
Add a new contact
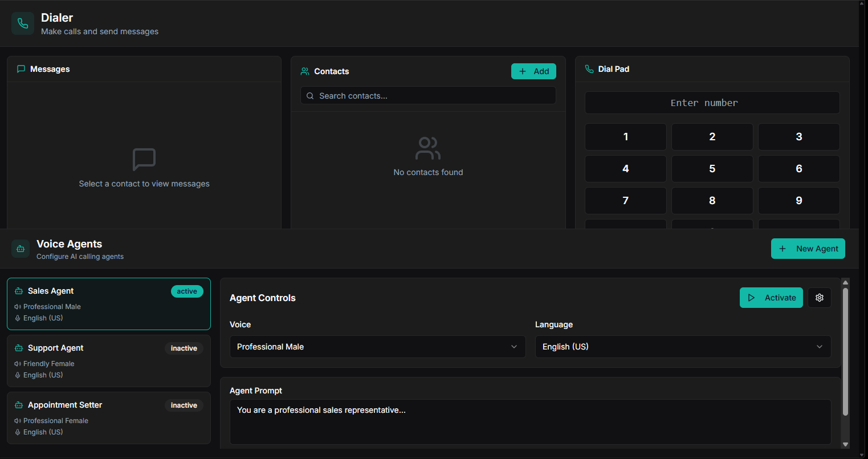click(533, 71)
